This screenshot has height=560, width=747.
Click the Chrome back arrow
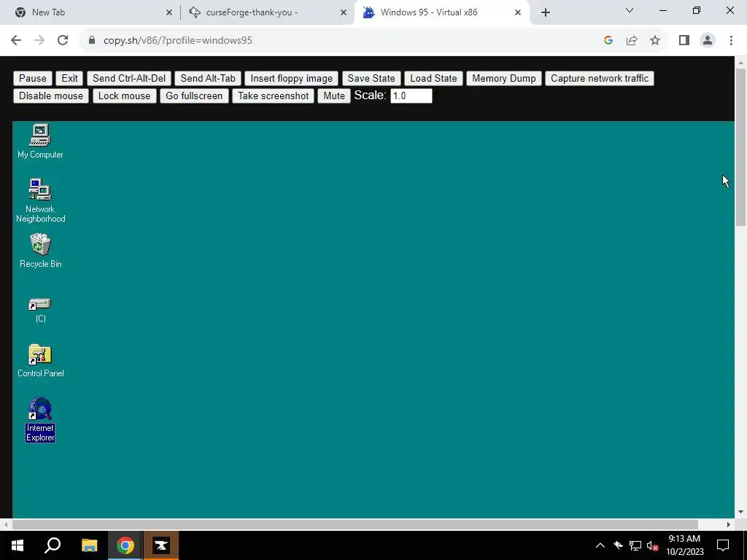(x=16, y=41)
